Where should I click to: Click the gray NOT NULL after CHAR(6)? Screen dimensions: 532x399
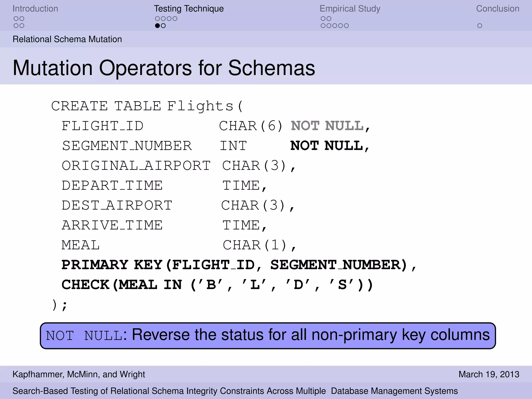[x=327, y=126]
